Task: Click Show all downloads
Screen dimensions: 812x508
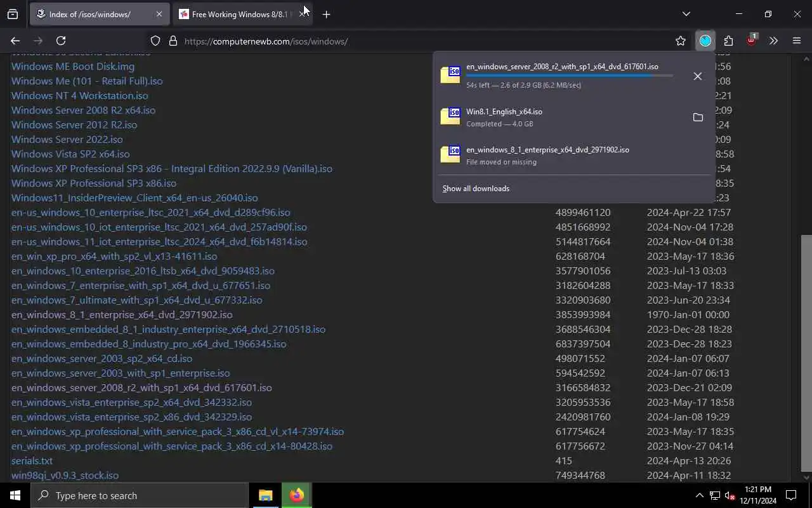Action: coord(476,188)
